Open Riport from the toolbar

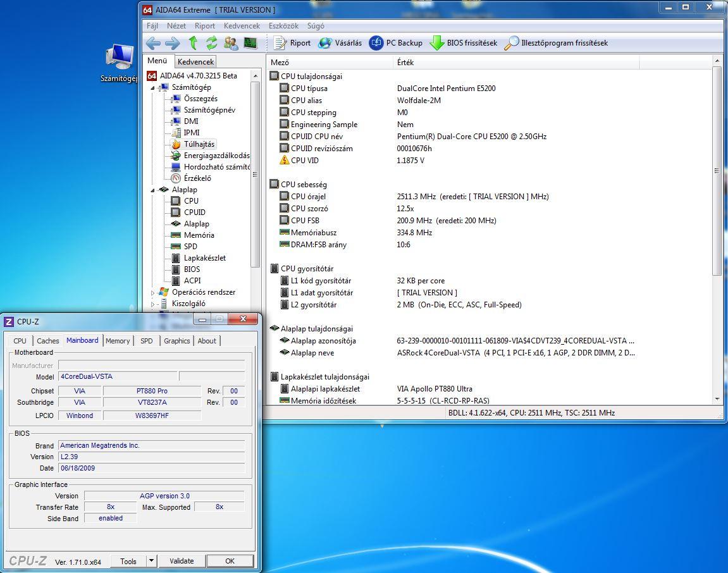292,43
